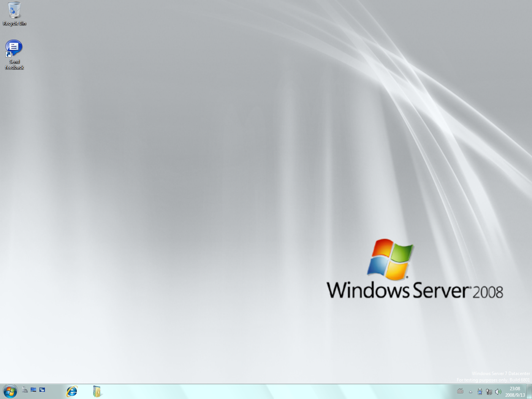Expand hidden notification icons arrow
The height and width of the screenshot is (399, 532).
pos(470,392)
